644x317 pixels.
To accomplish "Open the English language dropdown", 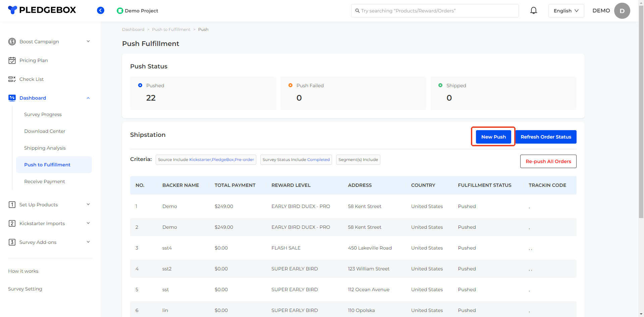I will [566, 11].
